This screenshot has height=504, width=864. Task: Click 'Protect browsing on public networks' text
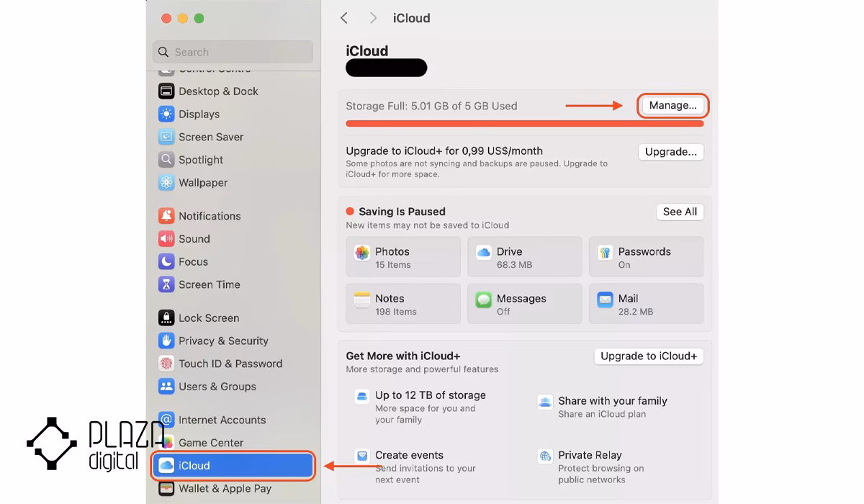601,474
